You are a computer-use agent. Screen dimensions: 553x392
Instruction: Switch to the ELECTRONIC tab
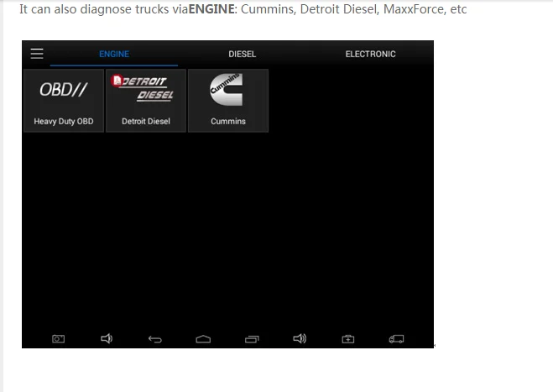370,54
